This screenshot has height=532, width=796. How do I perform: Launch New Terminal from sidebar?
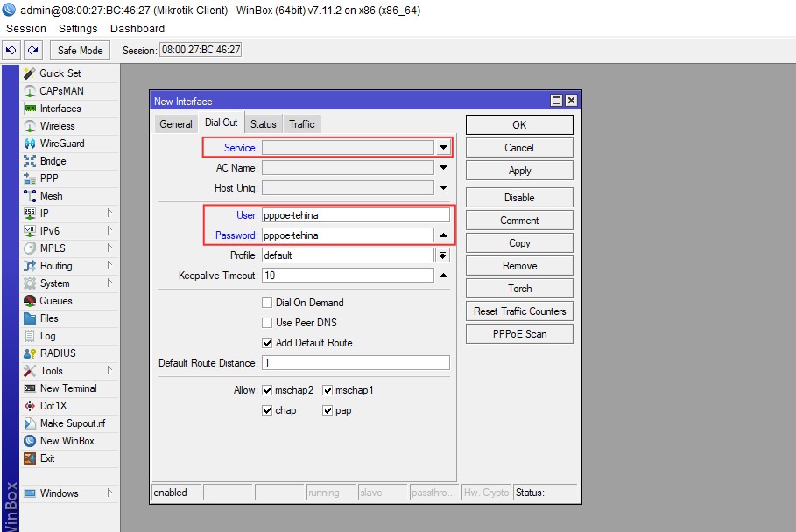pos(30,388)
